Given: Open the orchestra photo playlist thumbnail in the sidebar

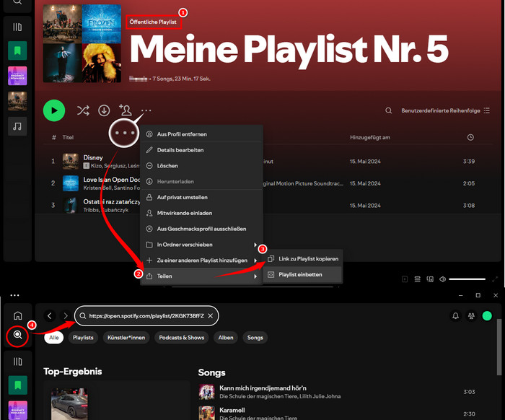Looking at the screenshot, I should (17, 101).
